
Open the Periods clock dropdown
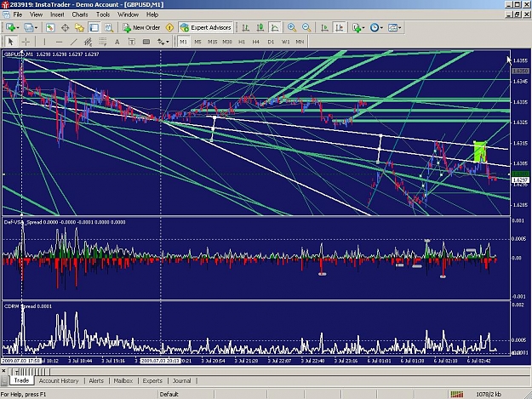point(376,28)
